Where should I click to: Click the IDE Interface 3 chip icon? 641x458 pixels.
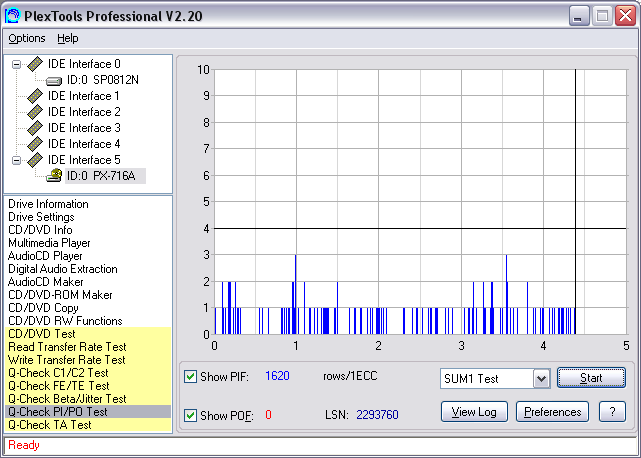tap(35, 128)
